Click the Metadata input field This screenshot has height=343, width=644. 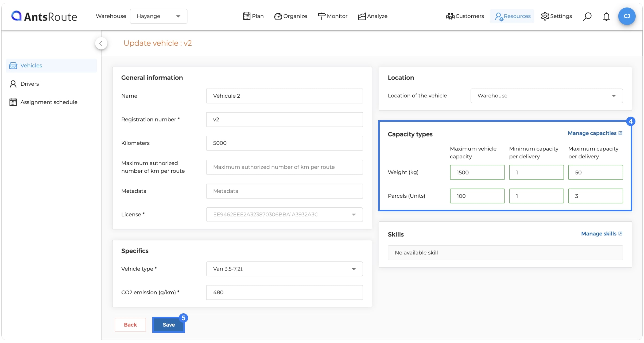click(284, 191)
